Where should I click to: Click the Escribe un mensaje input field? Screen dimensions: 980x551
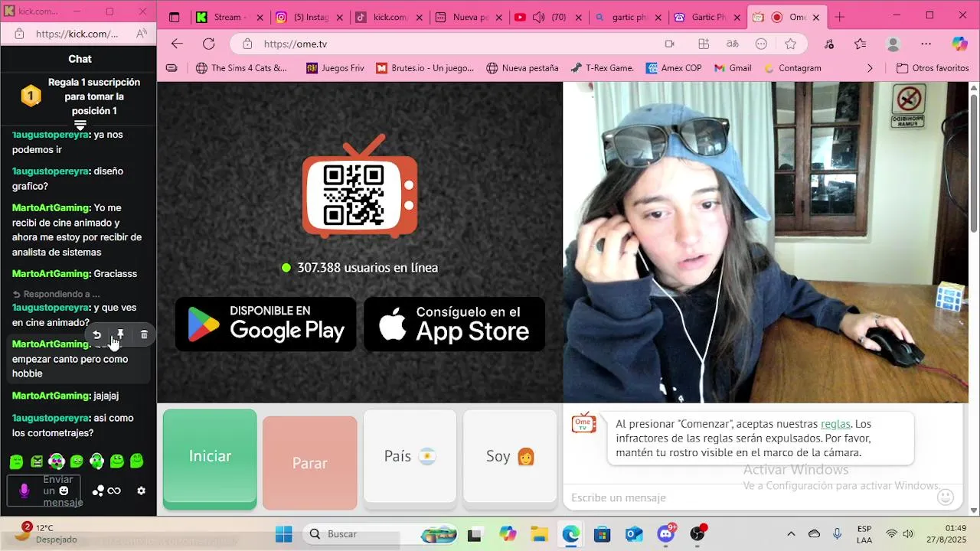[750, 497]
